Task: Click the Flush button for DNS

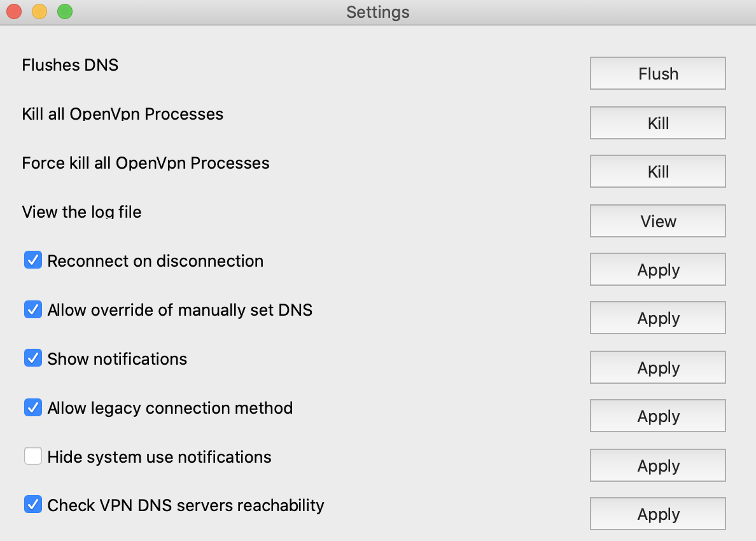Action: (657, 74)
